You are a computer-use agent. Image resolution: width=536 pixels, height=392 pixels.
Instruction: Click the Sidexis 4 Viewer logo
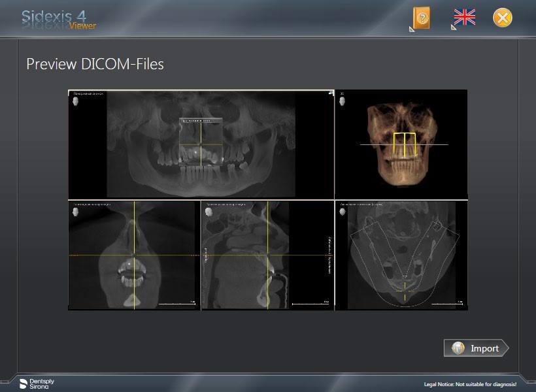click(x=59, y=19)
